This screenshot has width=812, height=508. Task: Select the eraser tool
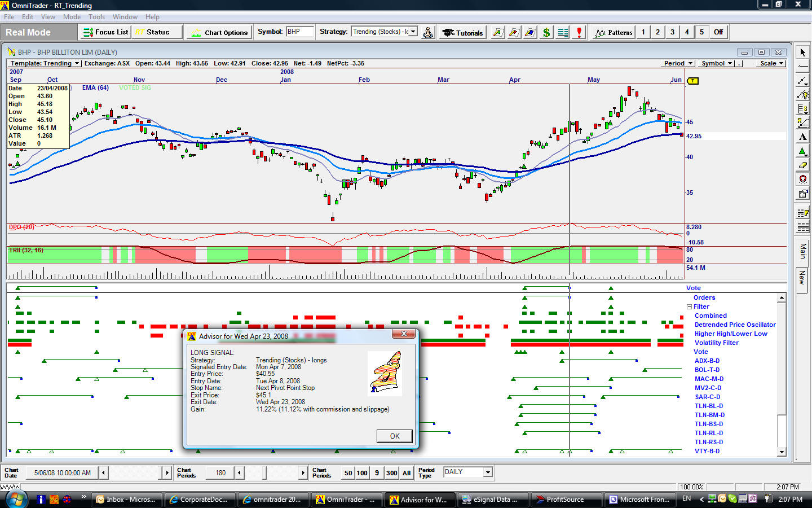pyautogui.click(x=802, y=165)
